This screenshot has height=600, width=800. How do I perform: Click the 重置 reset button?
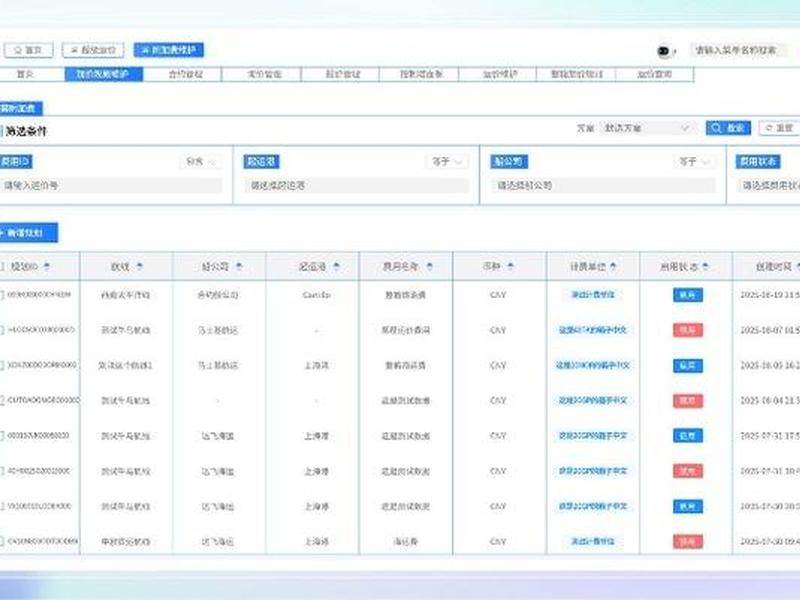point(780,128)
